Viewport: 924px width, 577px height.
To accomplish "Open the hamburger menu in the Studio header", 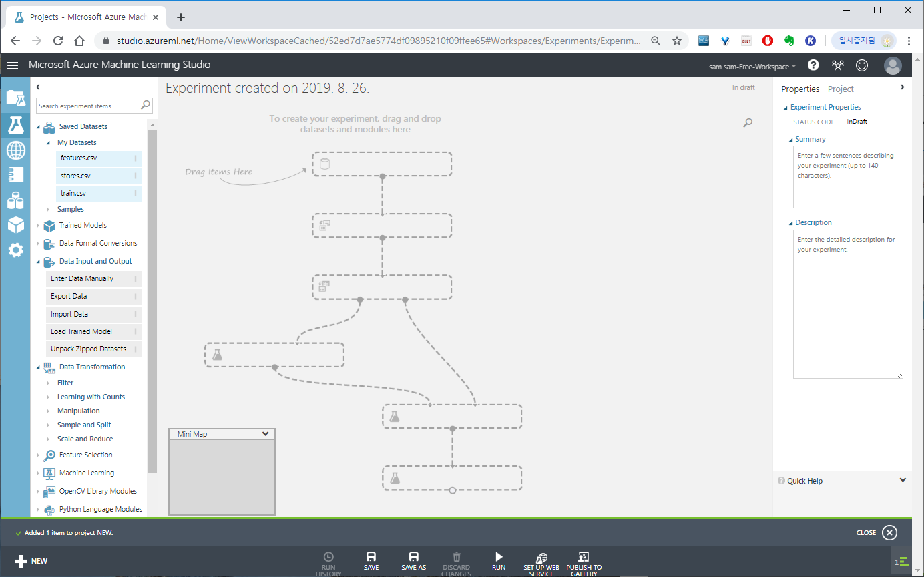I will tap(13, 65).
